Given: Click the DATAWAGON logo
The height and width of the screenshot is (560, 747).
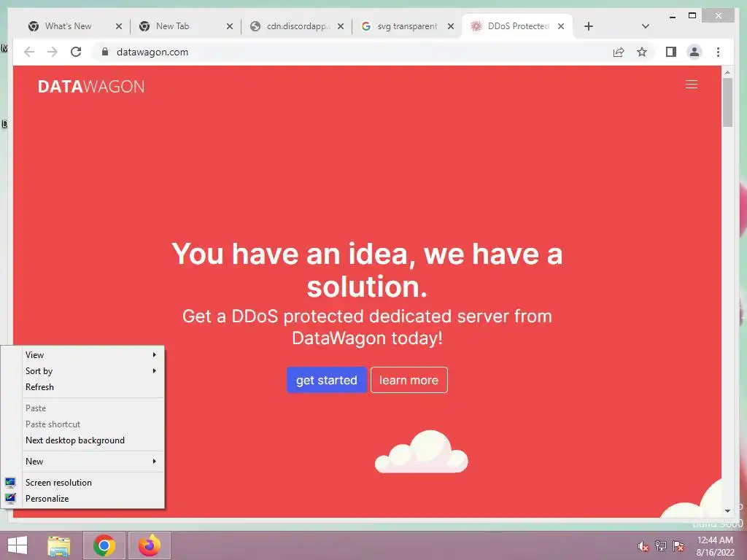Looking at the screenshot, I should (91, 86).
